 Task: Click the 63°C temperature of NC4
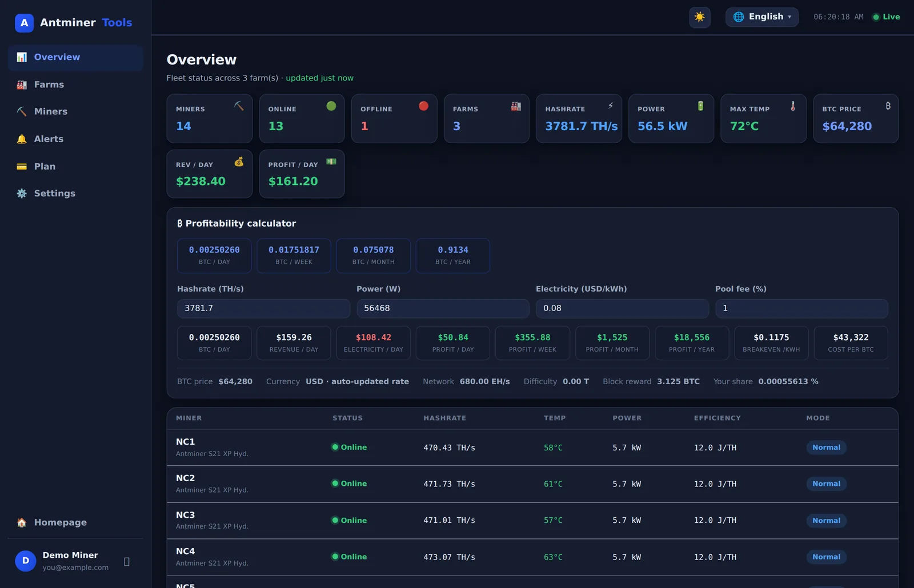(553, 557)
